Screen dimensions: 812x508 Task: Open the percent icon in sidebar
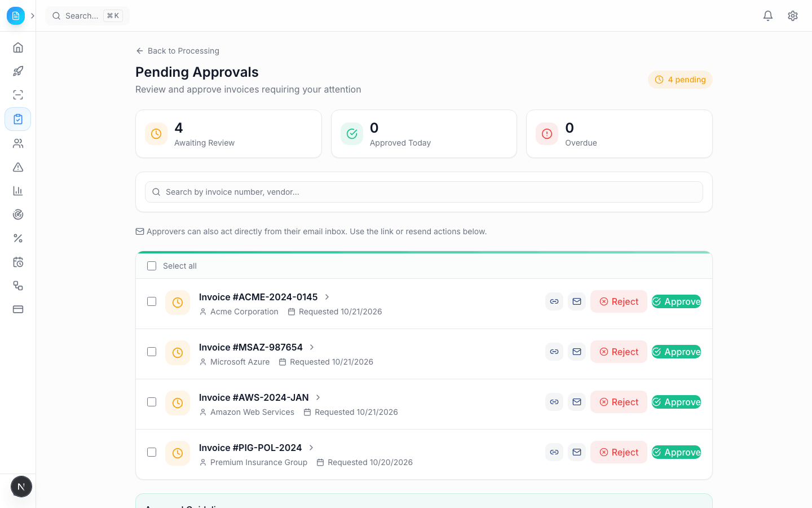tap(18, 238)
